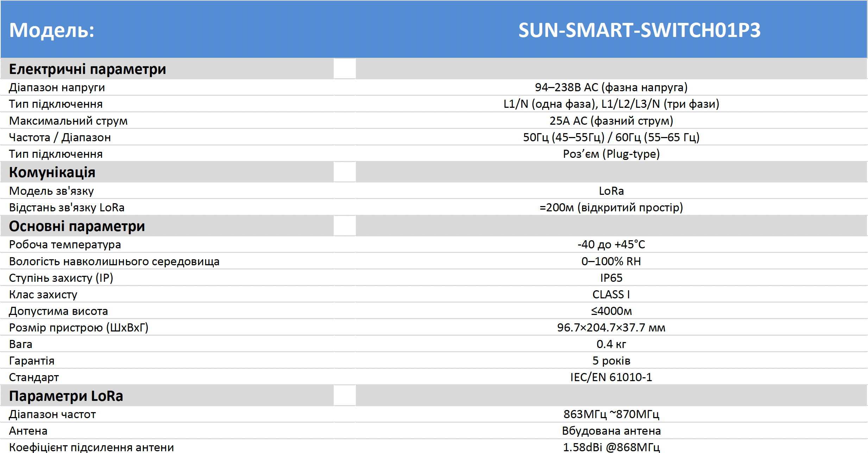The width and height of the screenshot is (868, 453).
Task: Click value 'Роз'єм (Plug-type)'
Action: point(611,154)
